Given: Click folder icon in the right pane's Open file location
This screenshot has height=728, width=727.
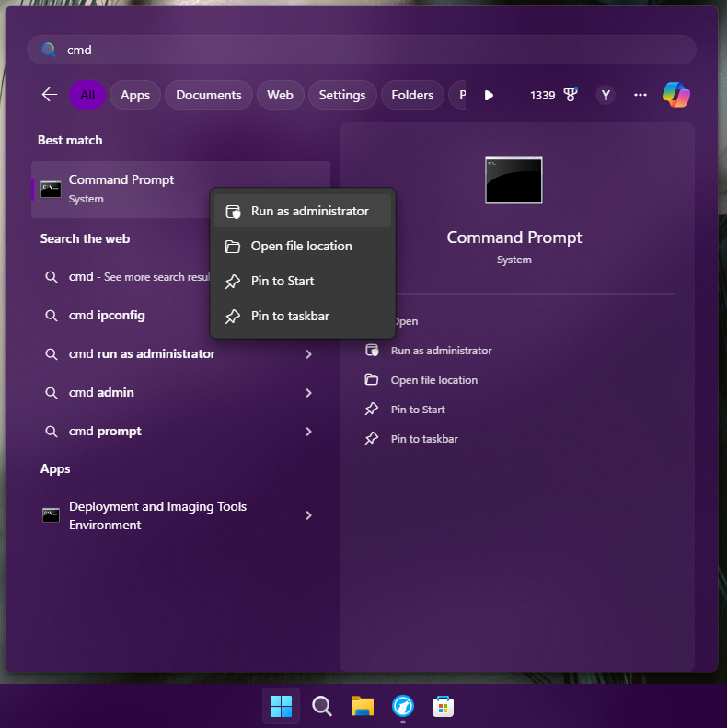Looking at the screenshot, I should point(372,379).
